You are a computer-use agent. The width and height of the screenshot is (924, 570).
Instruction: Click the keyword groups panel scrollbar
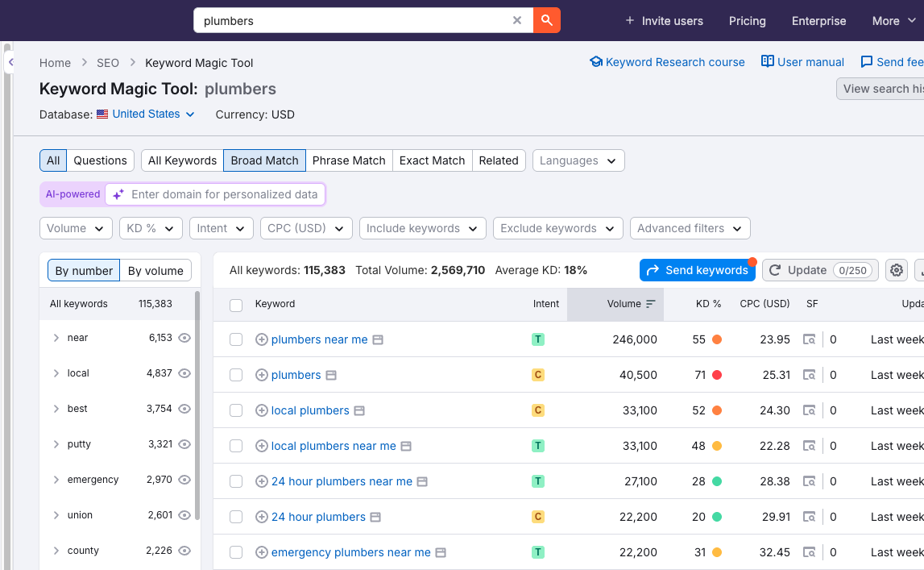[x=197, y=406]
